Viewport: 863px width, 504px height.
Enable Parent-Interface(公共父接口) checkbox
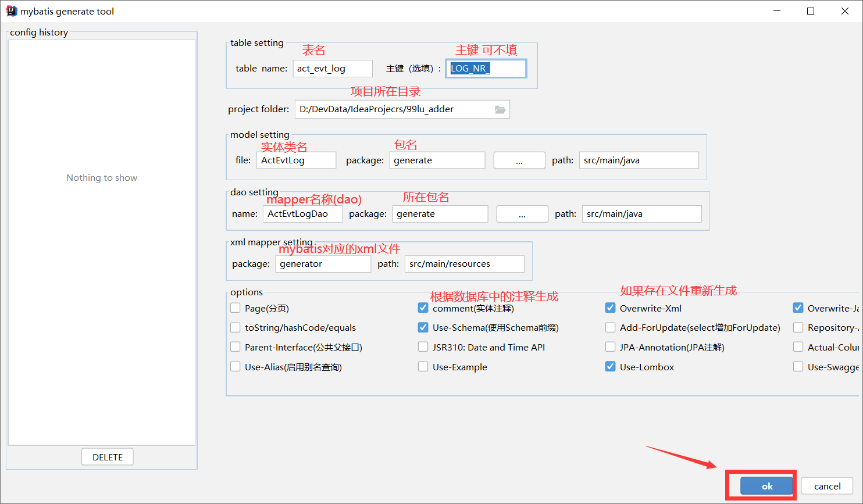(236, 347)
